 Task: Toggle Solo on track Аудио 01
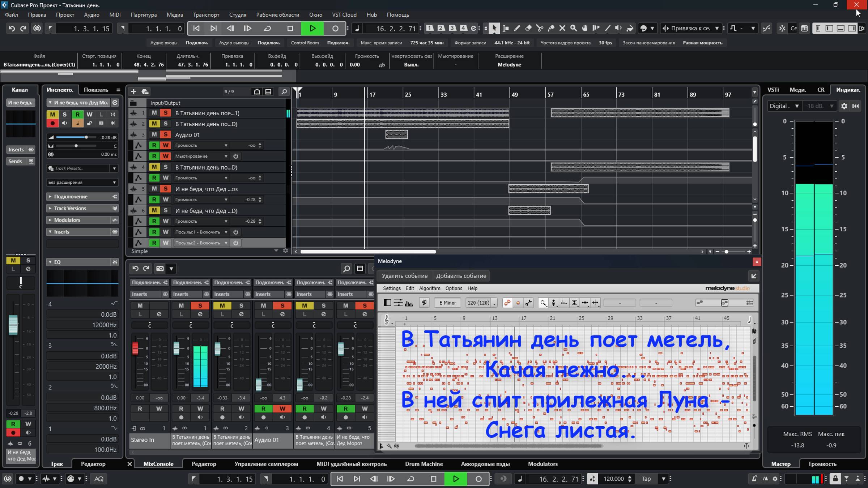pyautogui.click(x=166, y=134)
